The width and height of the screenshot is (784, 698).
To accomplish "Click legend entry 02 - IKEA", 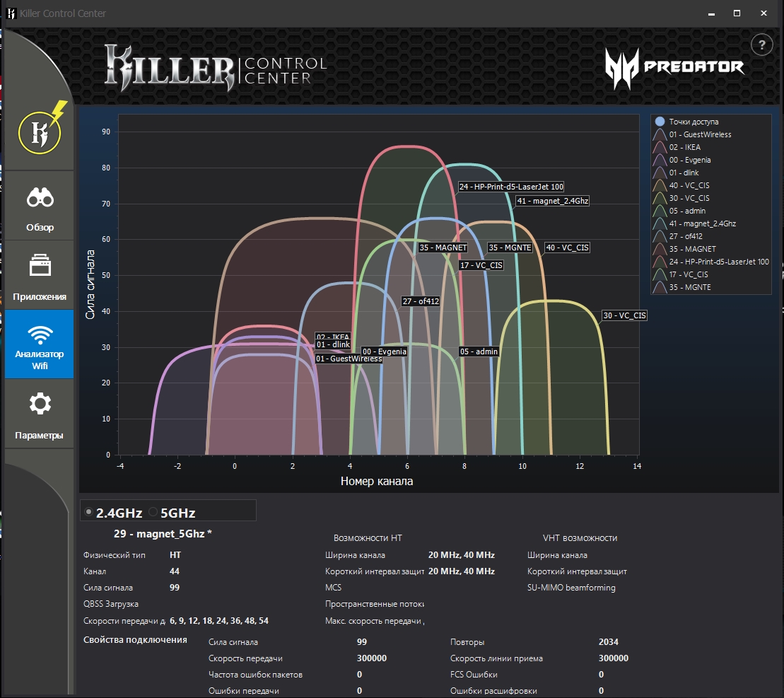I will (x=684, y=147).
